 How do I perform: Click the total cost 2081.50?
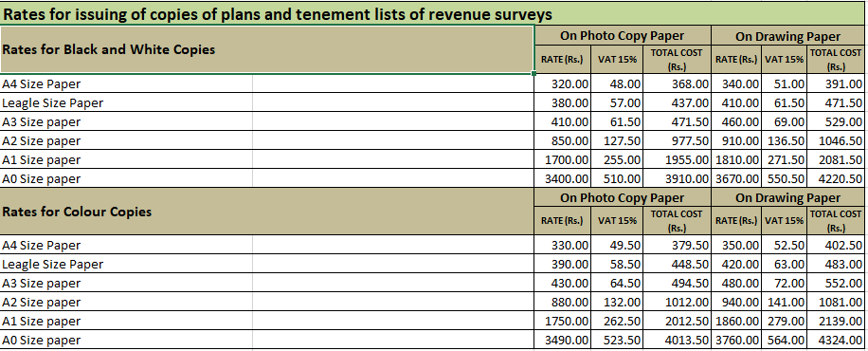point(836,159)
